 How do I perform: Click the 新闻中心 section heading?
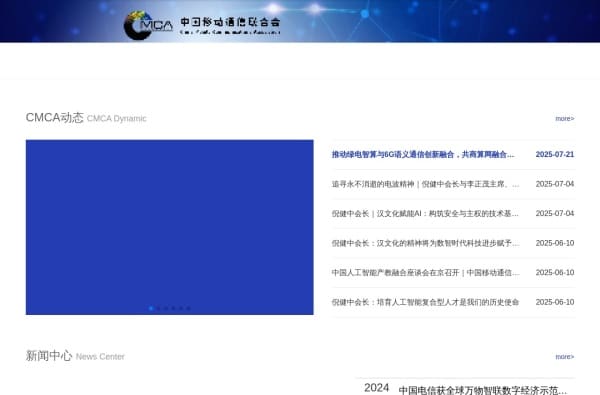pyautogui.click(x=49, y=356)
